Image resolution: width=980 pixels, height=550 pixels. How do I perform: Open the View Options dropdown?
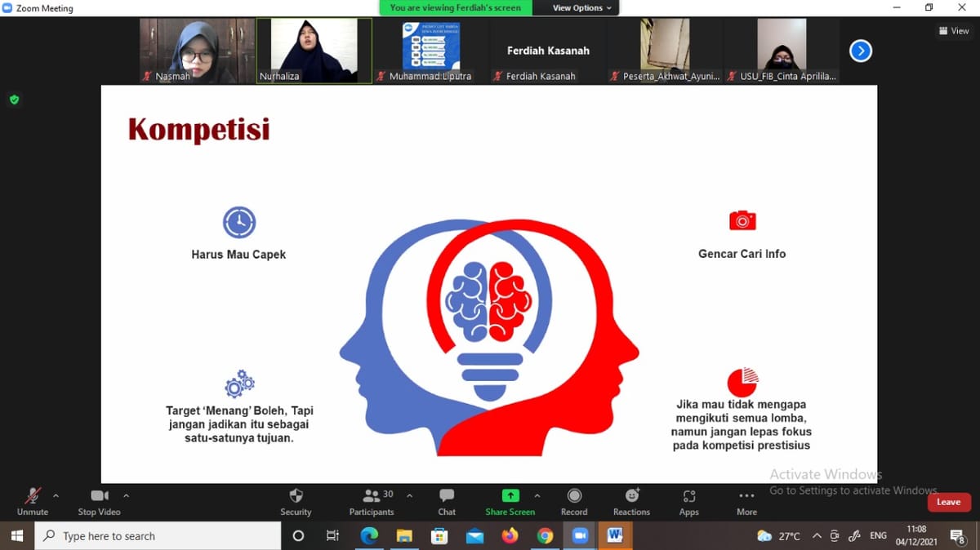(x=581, y=8)
